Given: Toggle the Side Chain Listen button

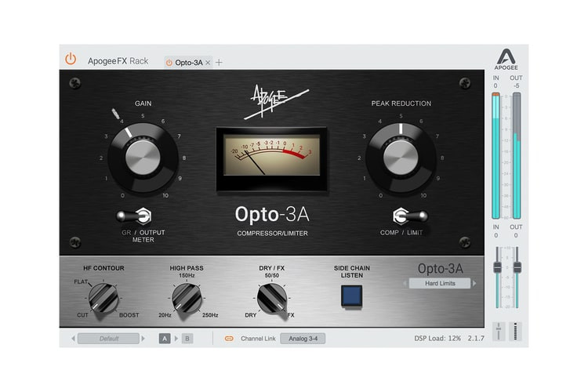Looking at the screenshot, I should tap(350, 295).
